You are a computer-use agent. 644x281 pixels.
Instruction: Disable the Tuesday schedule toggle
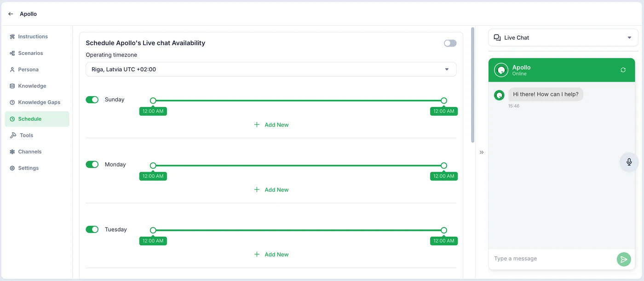92,229
